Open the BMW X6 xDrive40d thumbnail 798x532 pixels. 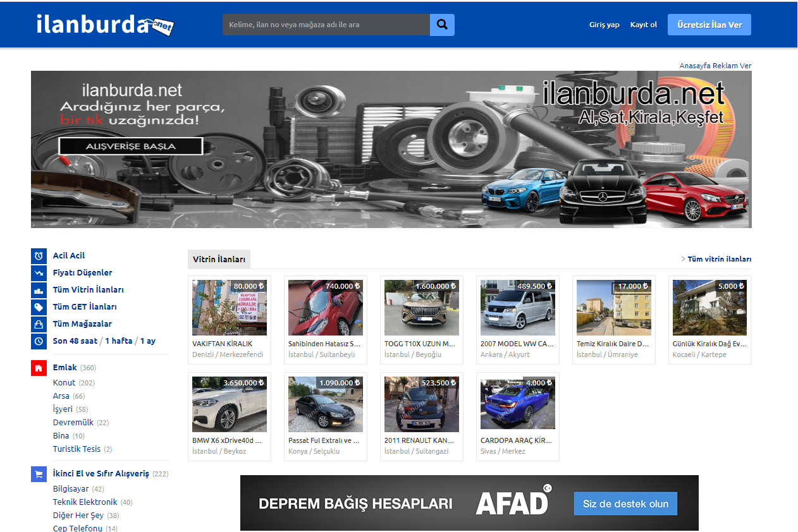(x=230, y=404)
